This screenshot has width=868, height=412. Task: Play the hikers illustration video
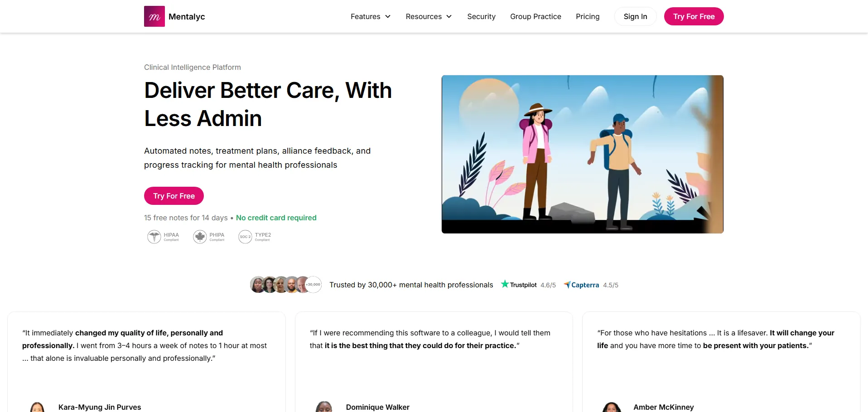tap(582, 154)
